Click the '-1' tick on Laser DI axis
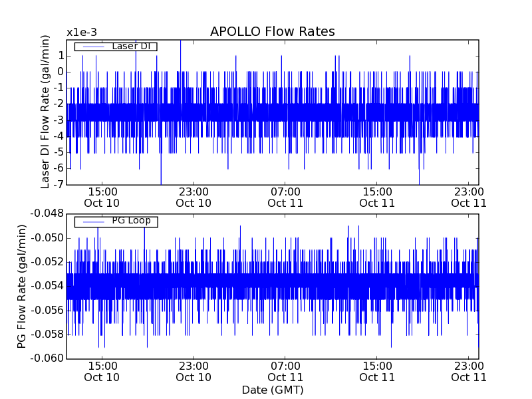Screen dimensions: 532x399 pyautogui.click(x=59, y=88)
